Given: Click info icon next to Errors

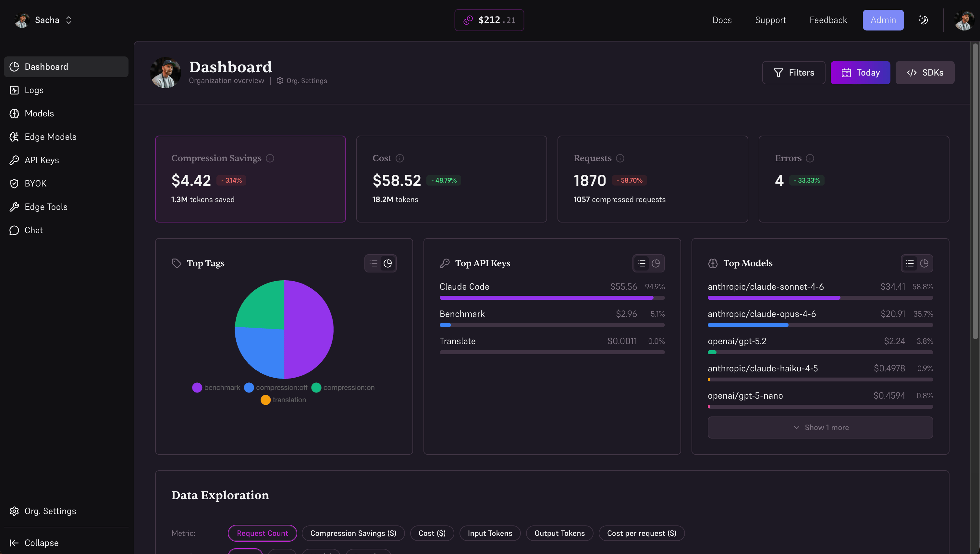Looking at the screenshot, I should pyautogui.click(x=810, y=158).
